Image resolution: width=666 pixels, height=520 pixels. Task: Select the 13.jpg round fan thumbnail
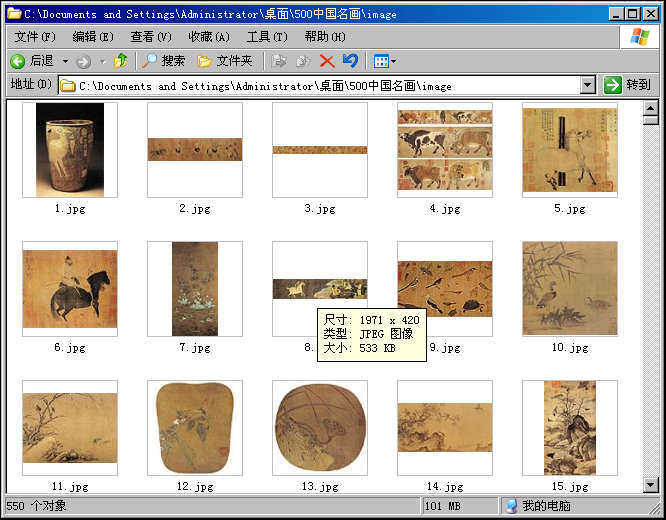(x=320, y=428)
